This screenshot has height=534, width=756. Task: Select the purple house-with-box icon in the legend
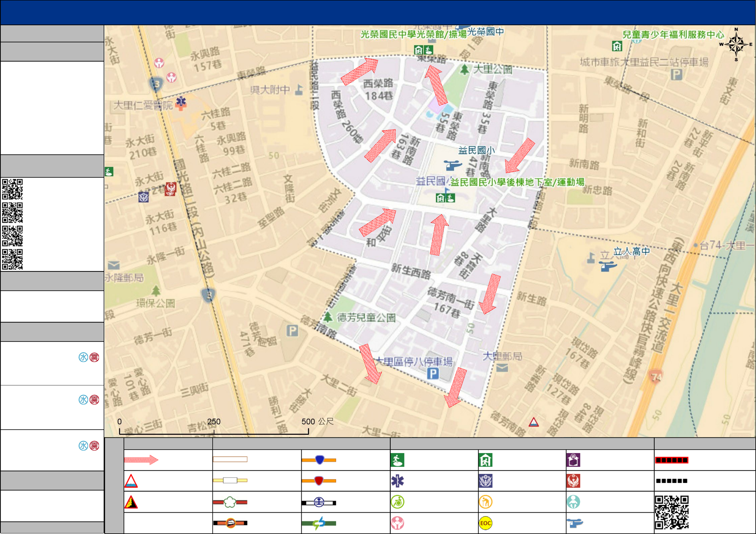(x=573, y=460)
